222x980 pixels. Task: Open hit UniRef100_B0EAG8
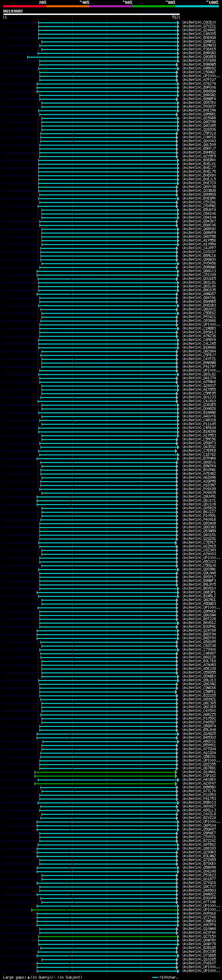pyautogui.click(x=199, y=38)
